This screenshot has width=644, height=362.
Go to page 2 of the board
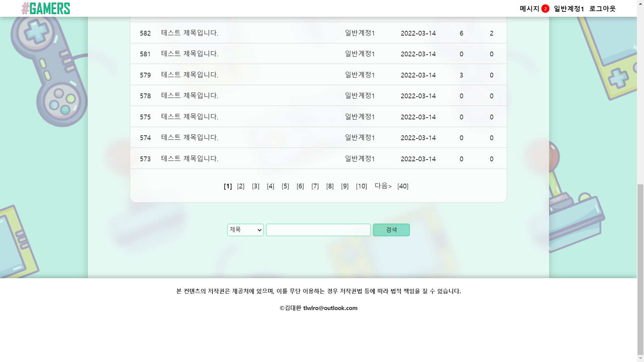pyautogui.click(x=241, y=186)
